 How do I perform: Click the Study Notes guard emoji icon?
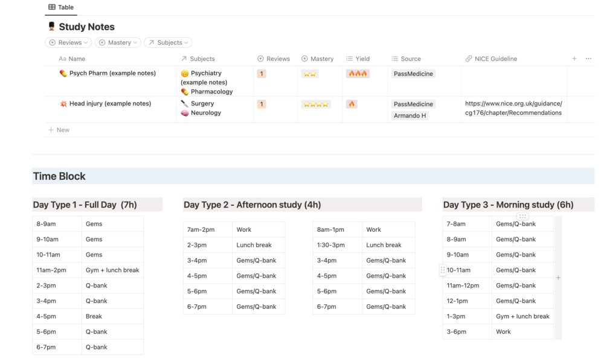pyautogui.click(x=51, y=27)
